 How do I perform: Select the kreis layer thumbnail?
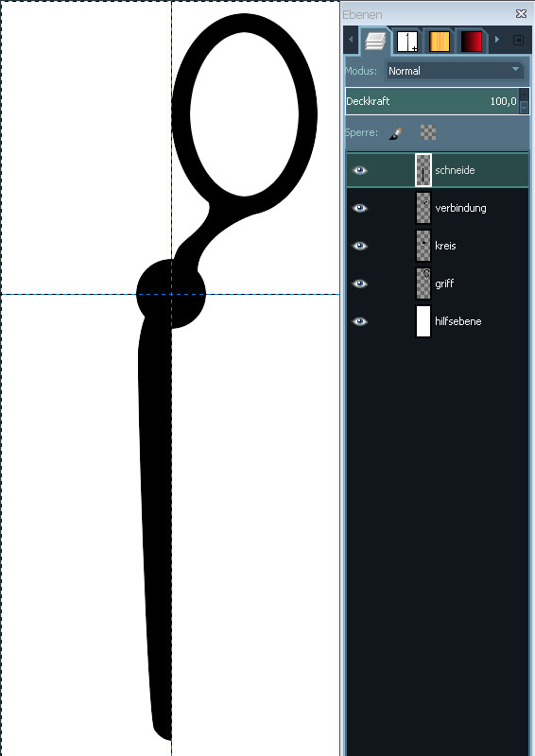coord(423,246)
